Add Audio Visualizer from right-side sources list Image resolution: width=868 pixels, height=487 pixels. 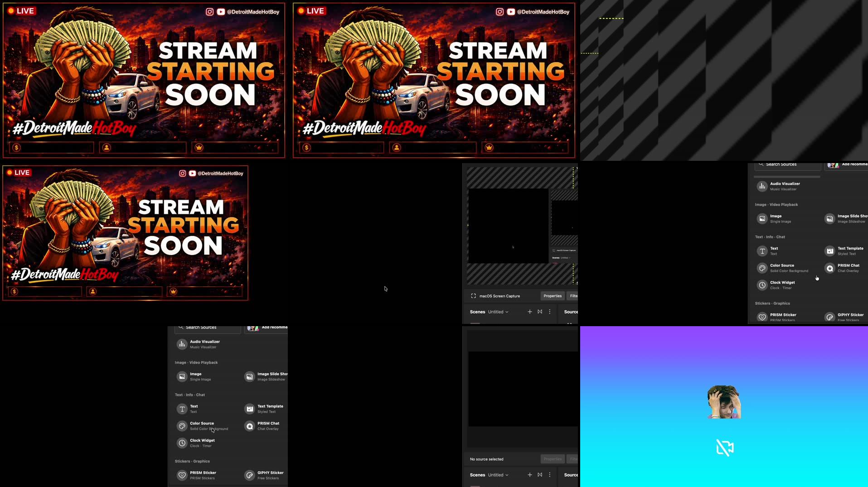click(x=778, y=186)
